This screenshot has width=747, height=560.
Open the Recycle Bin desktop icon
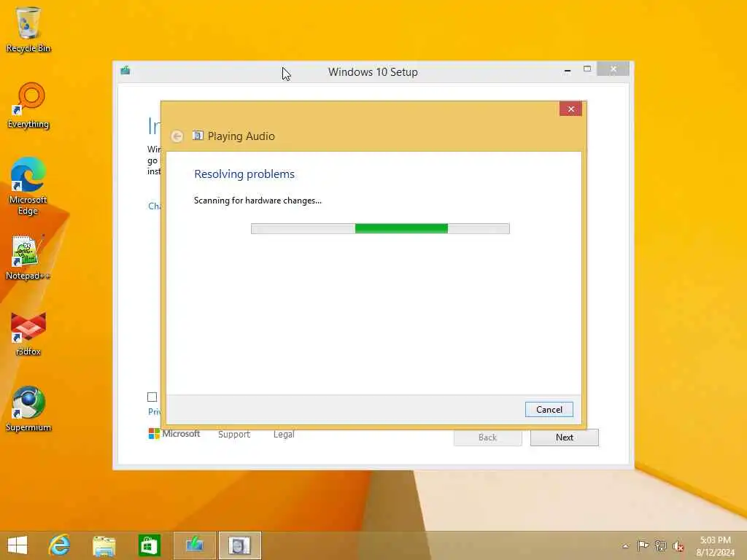click(x=28, y=29)
